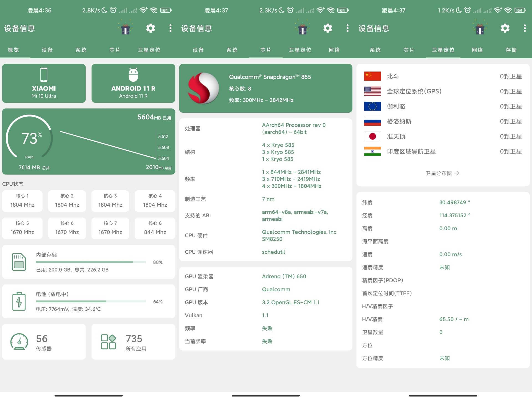Select the 存储 tab in third screen
The image size is (532, 399).
(511, 50)
